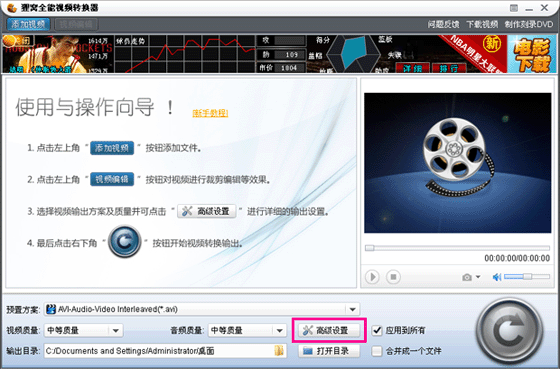Click the AVI preset format icon
Screen dimensions: 560x369
[51, 309]
